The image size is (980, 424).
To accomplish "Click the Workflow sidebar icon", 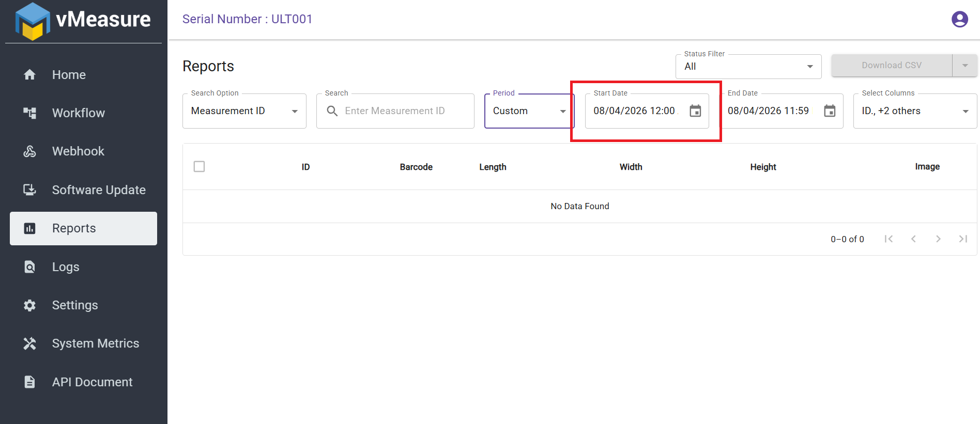I will [x=30, y=113].
